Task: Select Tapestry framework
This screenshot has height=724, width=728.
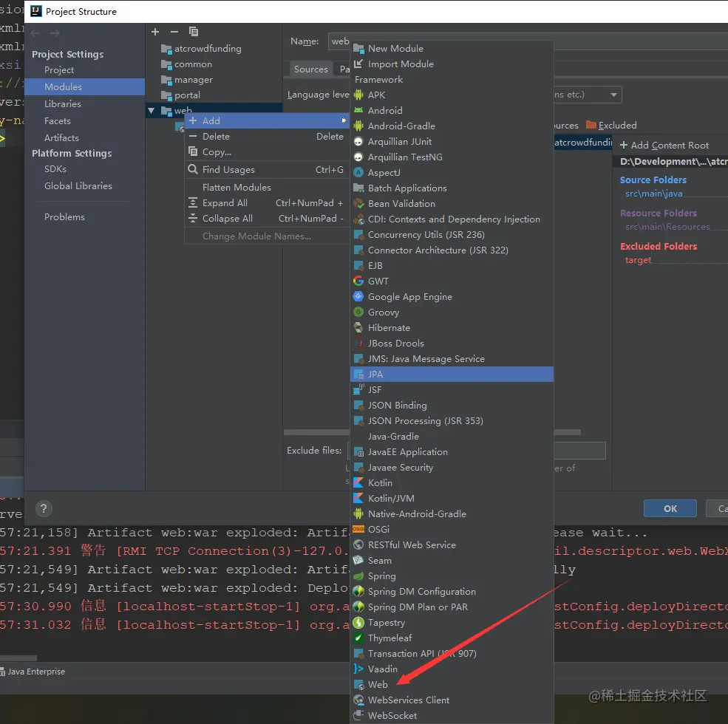Action: 452,623
